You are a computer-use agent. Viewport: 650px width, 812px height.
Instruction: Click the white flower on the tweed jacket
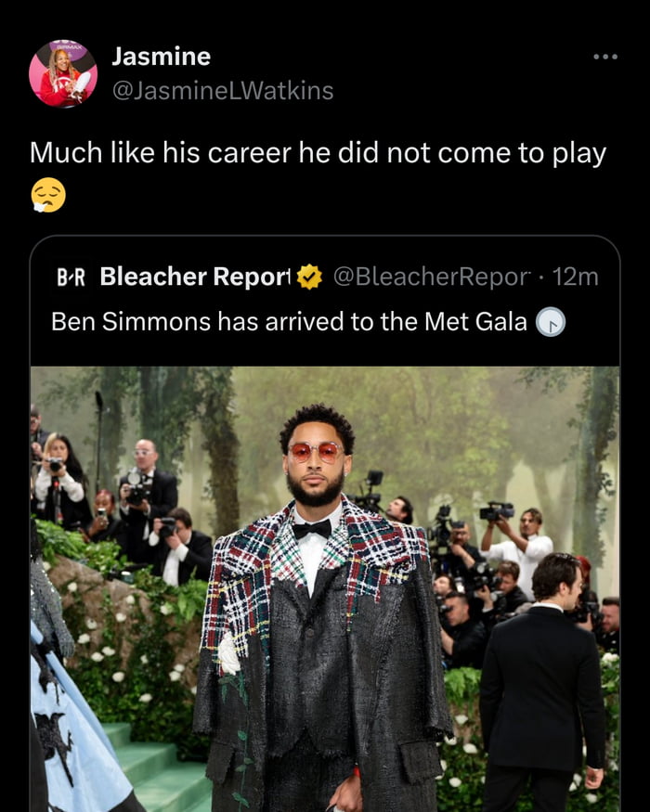coord(228,652)
